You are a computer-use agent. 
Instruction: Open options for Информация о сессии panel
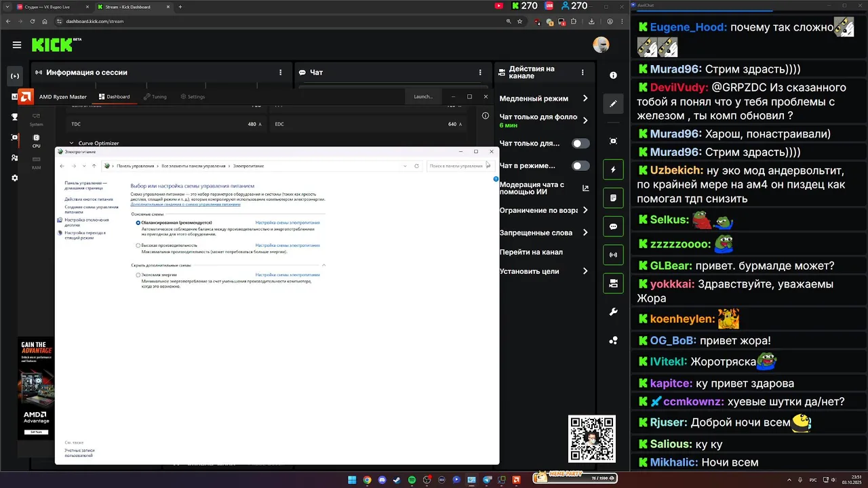[x=281, y=72]
